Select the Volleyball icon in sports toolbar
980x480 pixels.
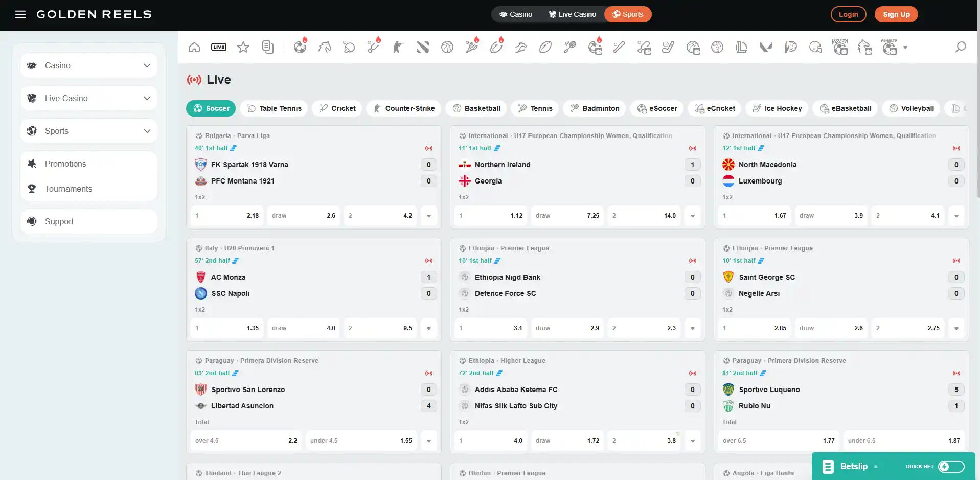pyautogui.click(x=717, y=48)
